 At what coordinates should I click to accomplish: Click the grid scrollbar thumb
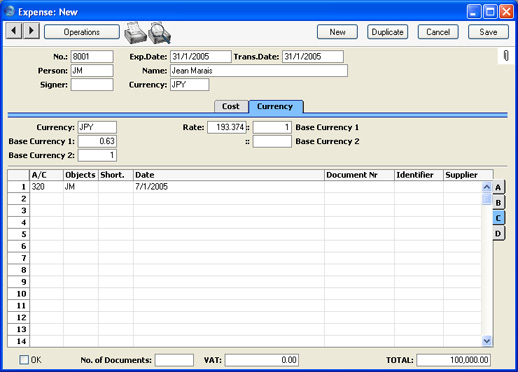click(487, 199)
